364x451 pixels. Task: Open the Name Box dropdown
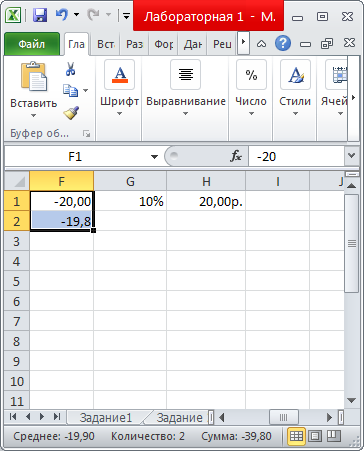pos(154,157)
